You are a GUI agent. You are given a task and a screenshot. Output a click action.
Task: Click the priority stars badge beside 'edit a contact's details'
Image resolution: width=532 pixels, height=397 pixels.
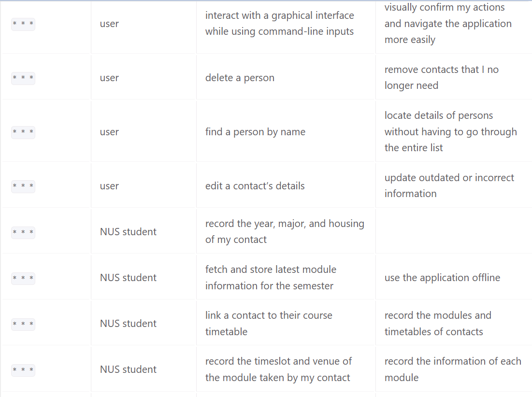pos(23,186)
